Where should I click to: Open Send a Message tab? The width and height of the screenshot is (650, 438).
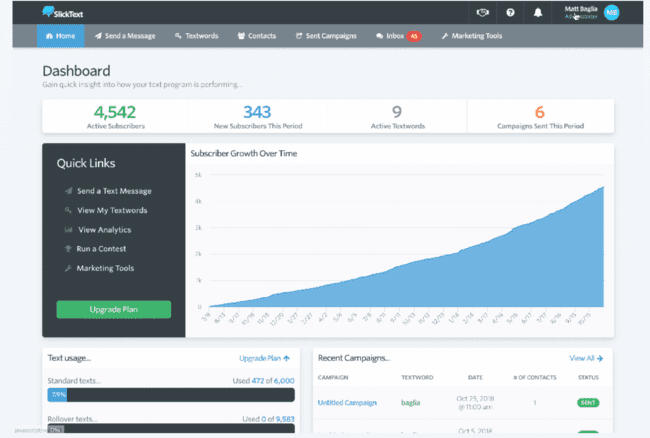[125, 36]
